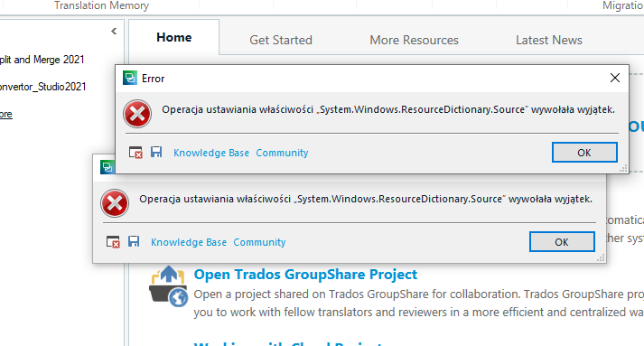This screenshot has width=644, height=346.
Task: Click the Trados icon in Error title bar
Action: pyautogui.click(x=130, y=78)
